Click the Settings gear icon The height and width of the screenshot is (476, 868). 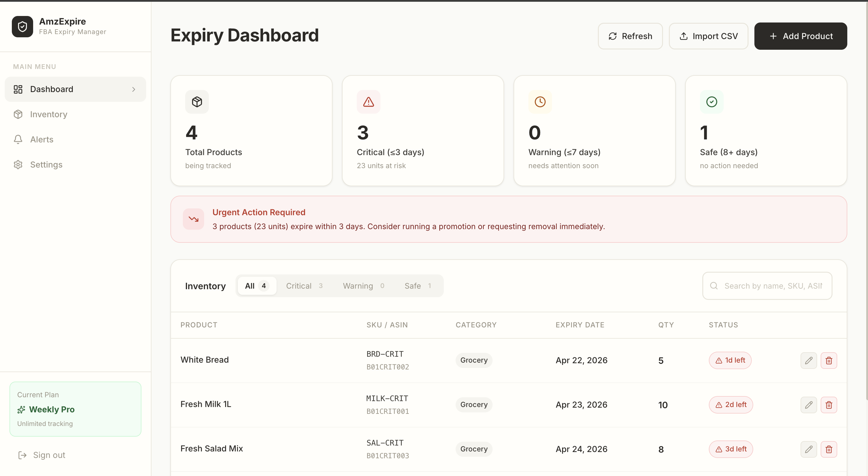click(x=18, y=165)
